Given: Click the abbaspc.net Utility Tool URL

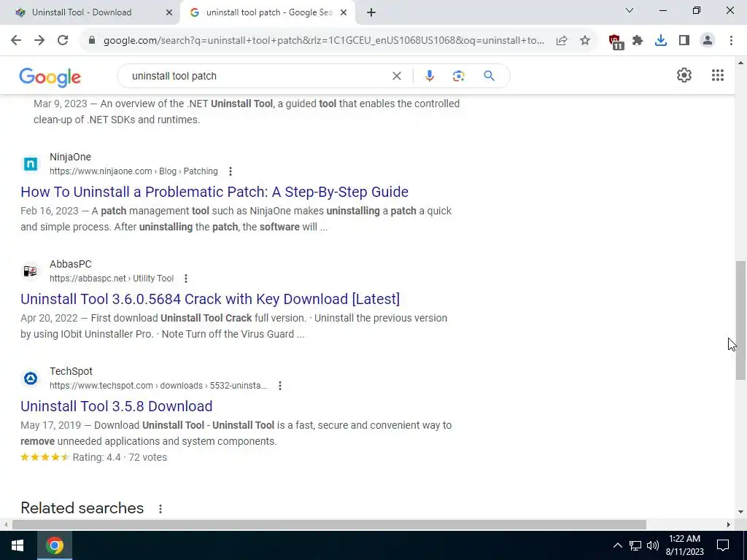Looking at the screenshot, I should 112,279.
